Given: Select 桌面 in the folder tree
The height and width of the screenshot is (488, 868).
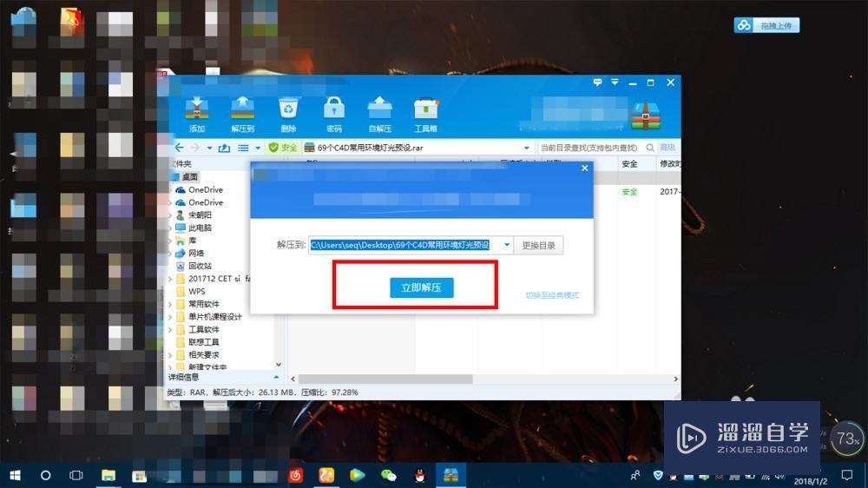Looking at the screenshot, I should 190,176.
